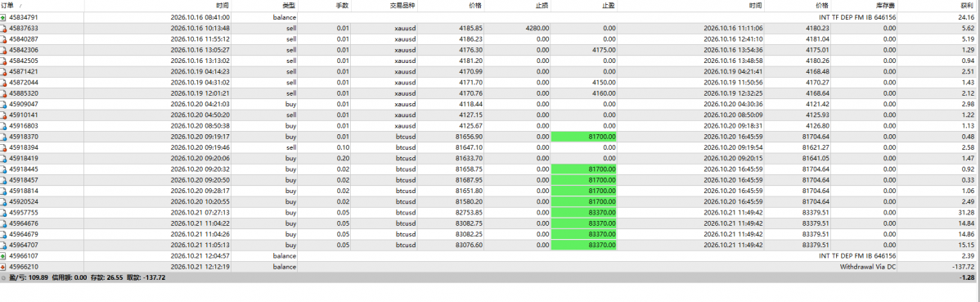Screen dimensions: 980x302
Task: Click the 4175.00 take profit value
Action: [x=603, y=50]
